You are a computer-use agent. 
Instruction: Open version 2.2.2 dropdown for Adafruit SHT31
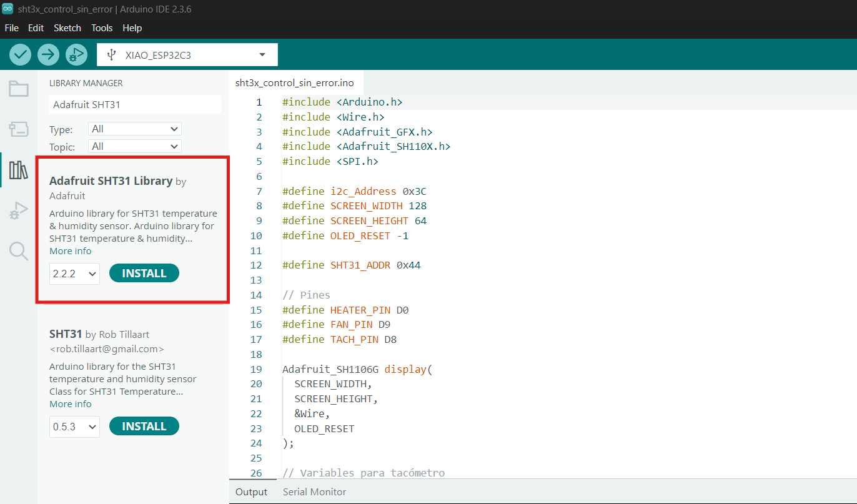pos(74,274)
